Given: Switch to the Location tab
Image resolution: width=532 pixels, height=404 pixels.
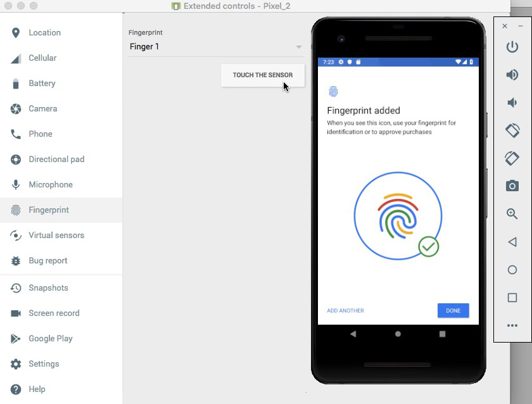Looking at the screenshot, I should (x=61, y=32).
